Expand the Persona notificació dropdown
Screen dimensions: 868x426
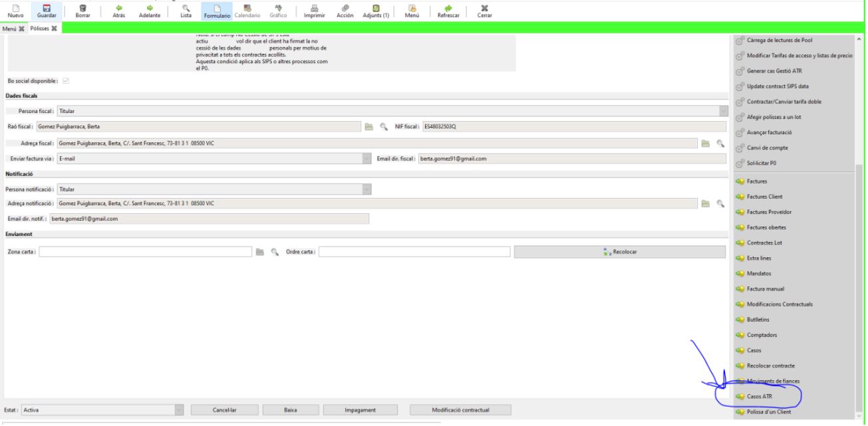coord(366,189)
